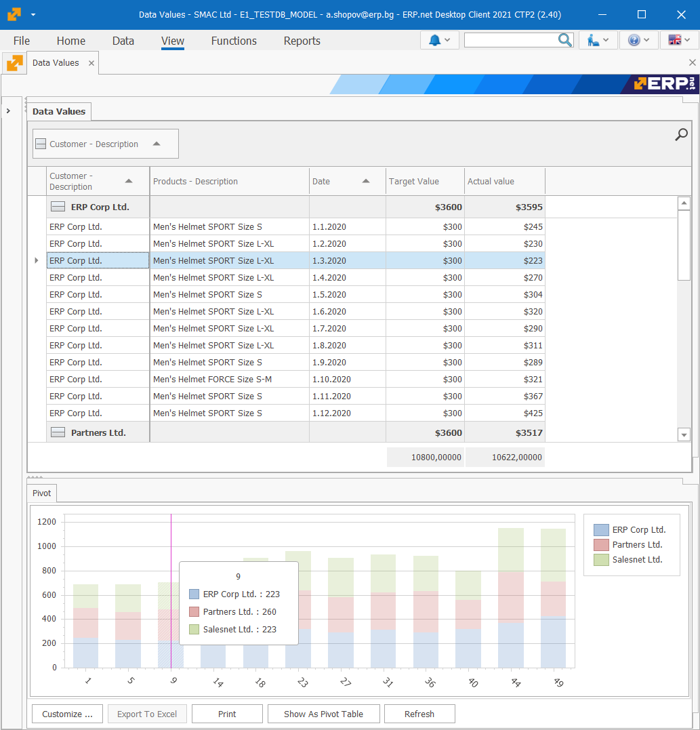Select the $367 actual value cell
The height and width of the screenshot is (730, 700).
coord(505,397)
